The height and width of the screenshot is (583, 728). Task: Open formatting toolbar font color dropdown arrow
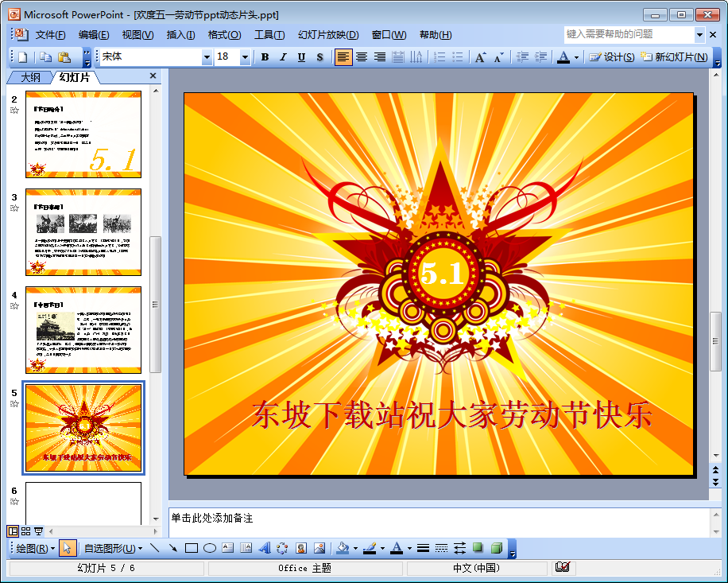click(x=576, y=57)
